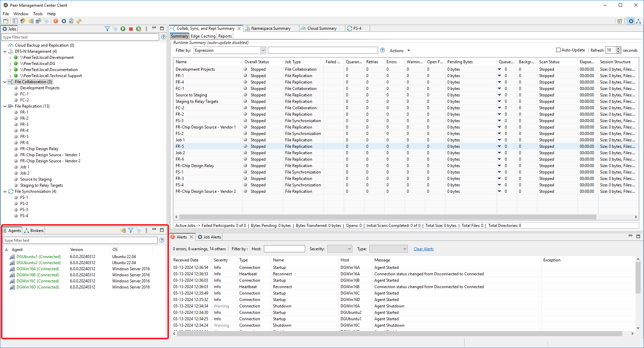The image size is (644, 348).
Task: Click the filter funnel icon in Agents panel
Action: [x=131, y=230]
